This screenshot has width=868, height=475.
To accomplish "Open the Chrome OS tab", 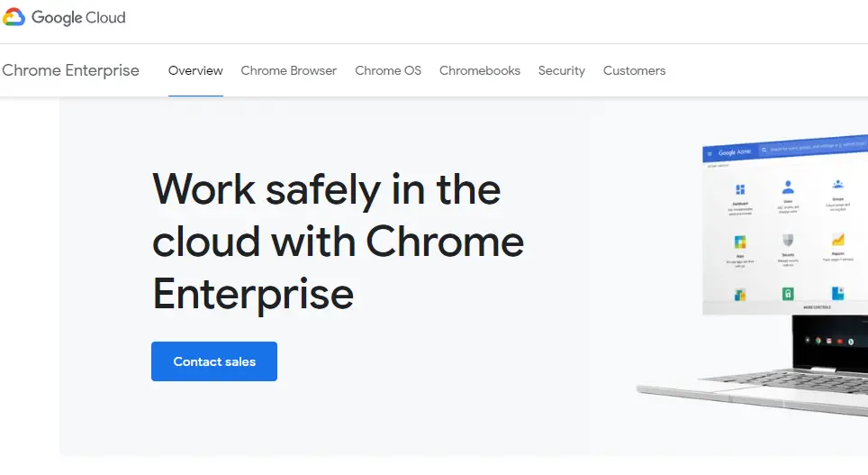I will (388, 70).
